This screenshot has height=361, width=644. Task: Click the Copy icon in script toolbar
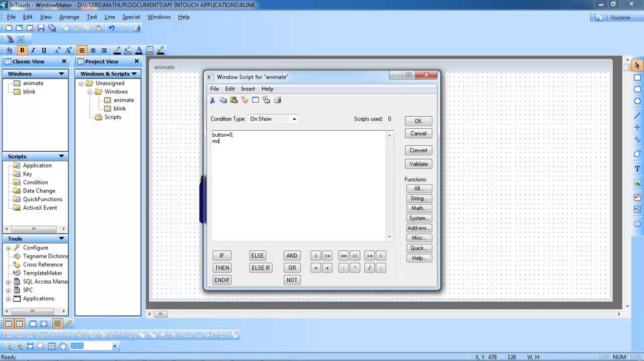(223, 100)
